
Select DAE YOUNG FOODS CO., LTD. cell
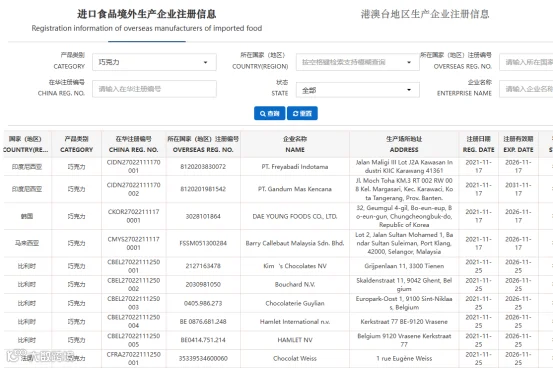pos(295,216)
